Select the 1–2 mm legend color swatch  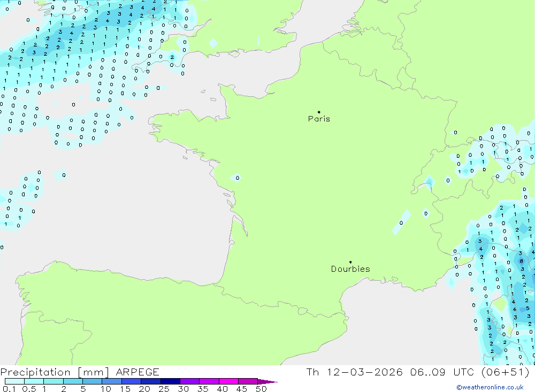[53, 381]
